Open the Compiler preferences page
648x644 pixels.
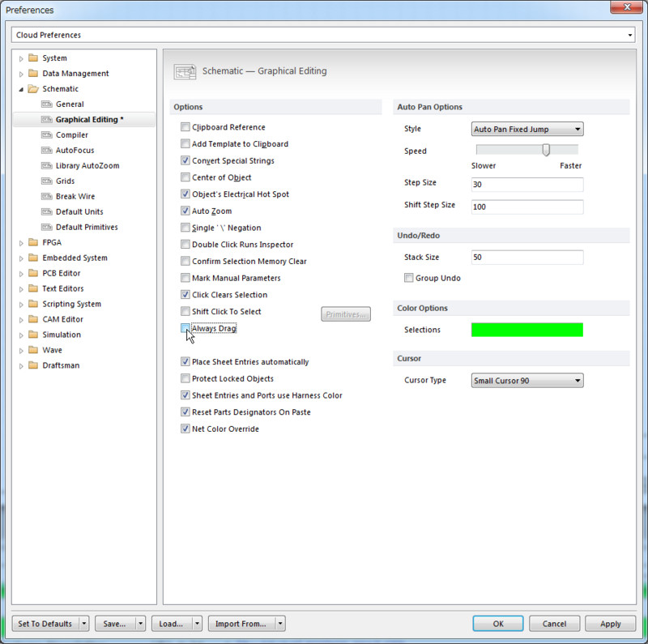tap(72, 134)
